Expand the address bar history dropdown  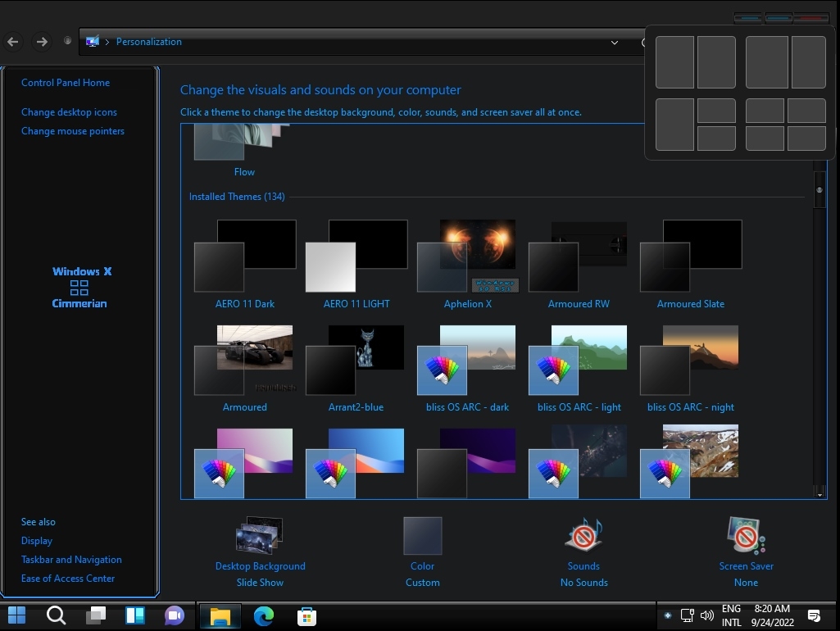click(615, 43)
